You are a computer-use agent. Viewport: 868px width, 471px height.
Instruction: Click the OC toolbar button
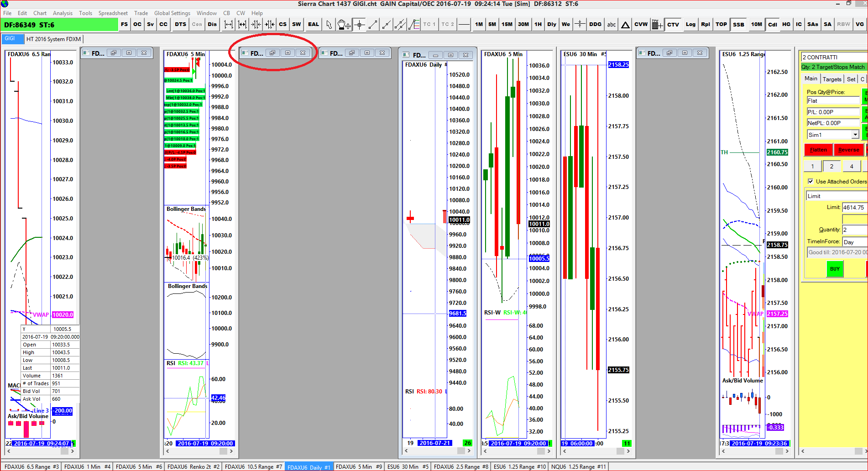(x=137, y=25)
